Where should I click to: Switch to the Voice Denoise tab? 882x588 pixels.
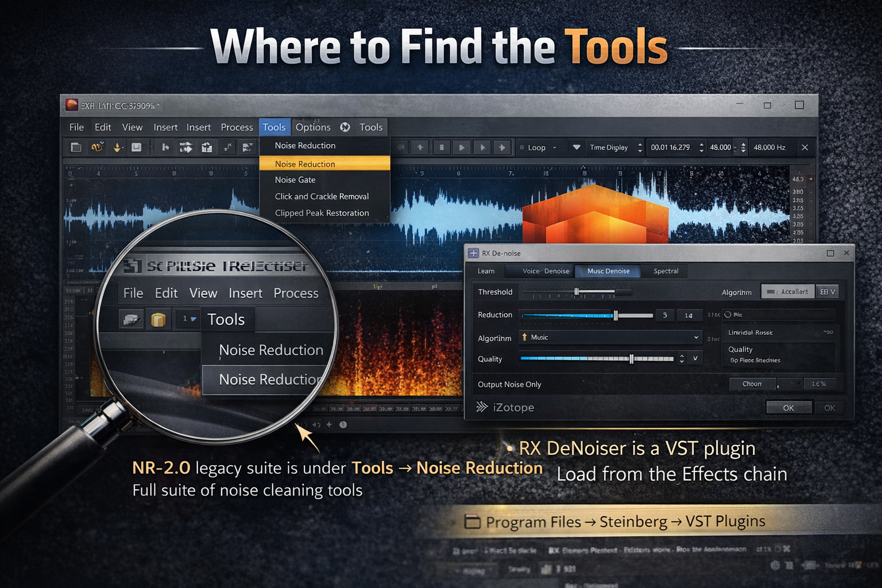click(x=546, y=271)
